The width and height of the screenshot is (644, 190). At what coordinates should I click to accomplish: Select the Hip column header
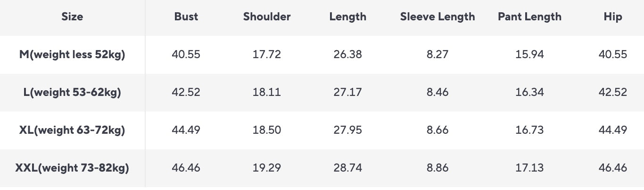613,17
